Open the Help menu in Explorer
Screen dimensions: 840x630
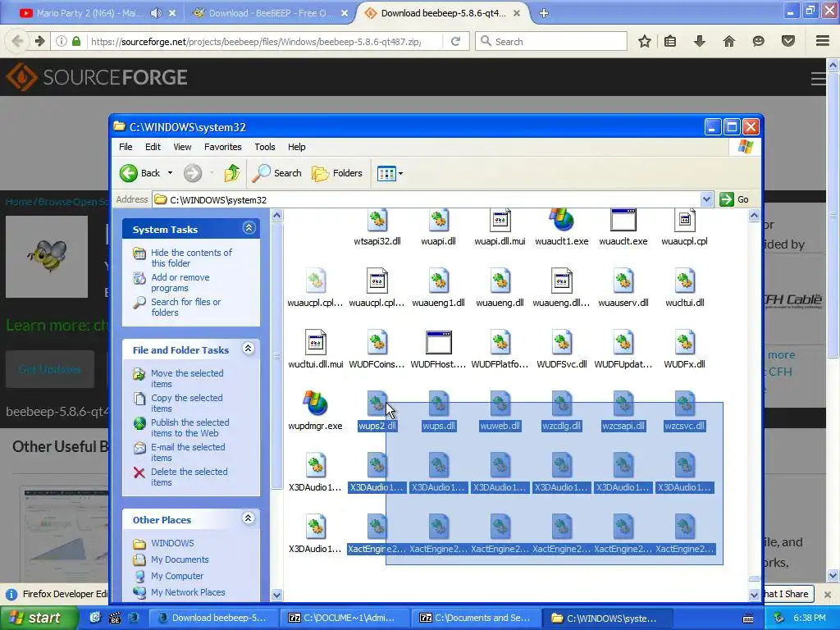click(x=296, y=147)
